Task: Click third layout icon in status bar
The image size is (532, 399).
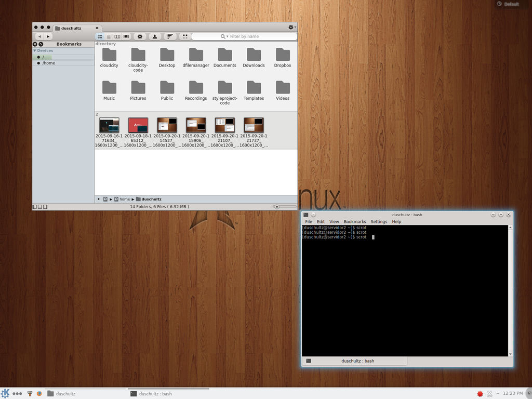Action: point(46,207)
